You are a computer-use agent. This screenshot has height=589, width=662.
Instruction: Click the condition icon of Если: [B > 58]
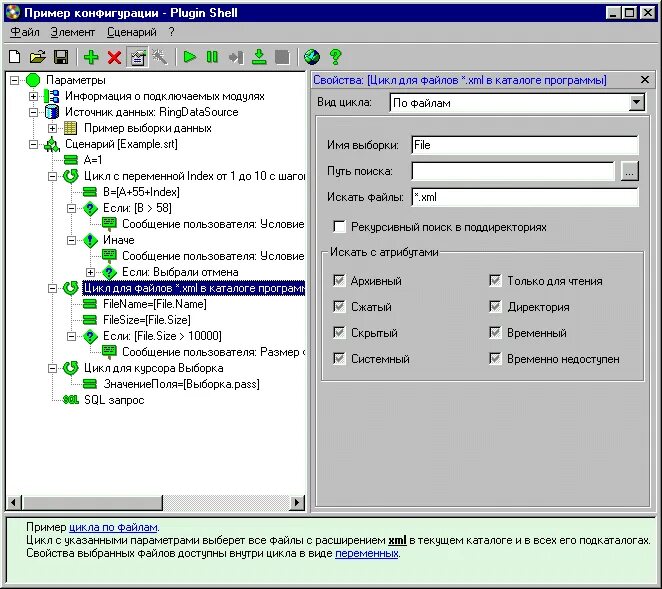[90, 208]
